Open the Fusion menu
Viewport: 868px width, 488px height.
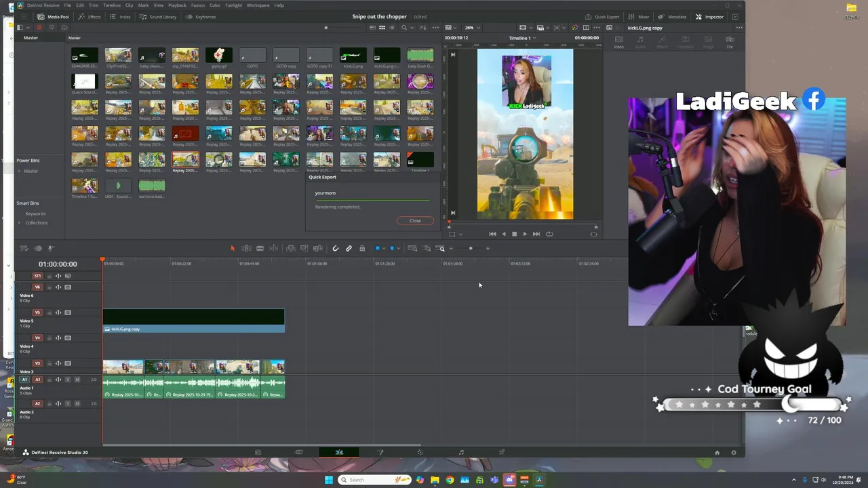coord(198,5)
